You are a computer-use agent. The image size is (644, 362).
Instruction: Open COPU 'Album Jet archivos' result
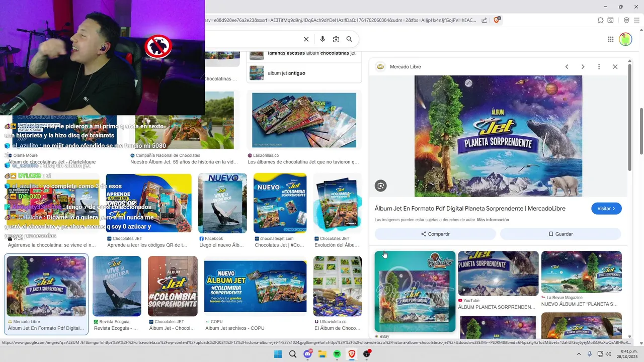[255, 286]
